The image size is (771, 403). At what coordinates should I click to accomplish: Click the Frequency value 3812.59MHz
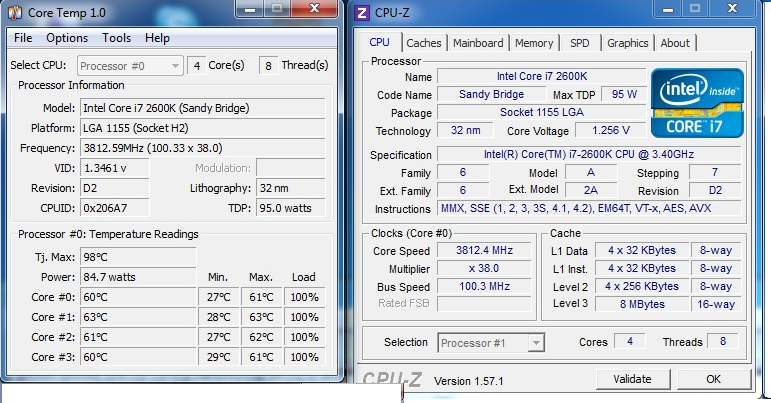(x=203, y=148)
